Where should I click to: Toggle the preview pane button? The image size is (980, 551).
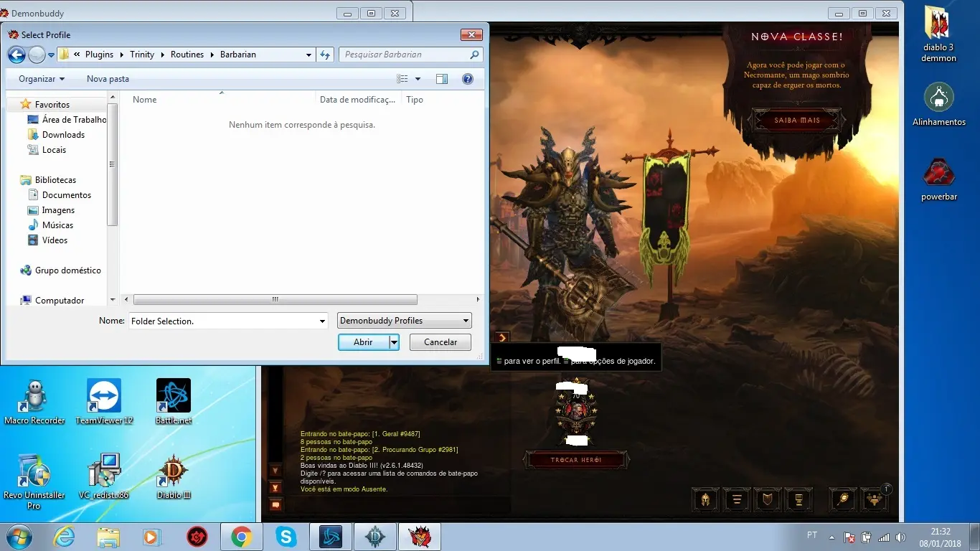pos(442,79)
